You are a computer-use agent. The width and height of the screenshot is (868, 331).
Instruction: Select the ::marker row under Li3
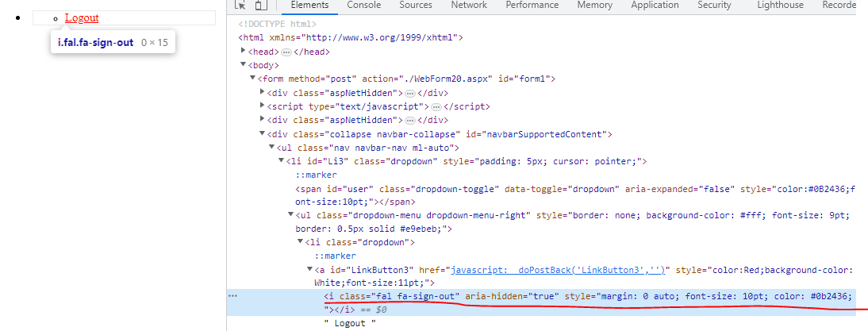316,175
